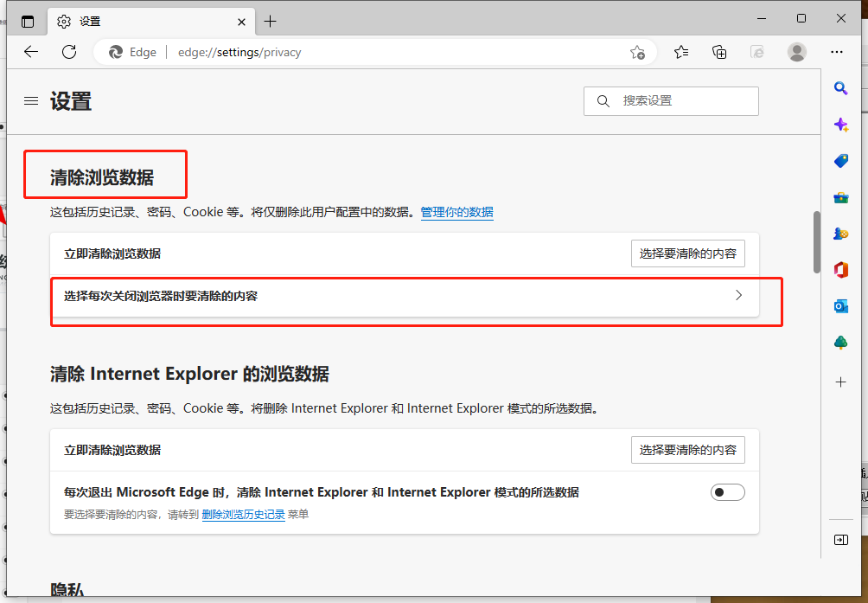
Task: Maximize the Edge window
Action: tap(801, 18)
